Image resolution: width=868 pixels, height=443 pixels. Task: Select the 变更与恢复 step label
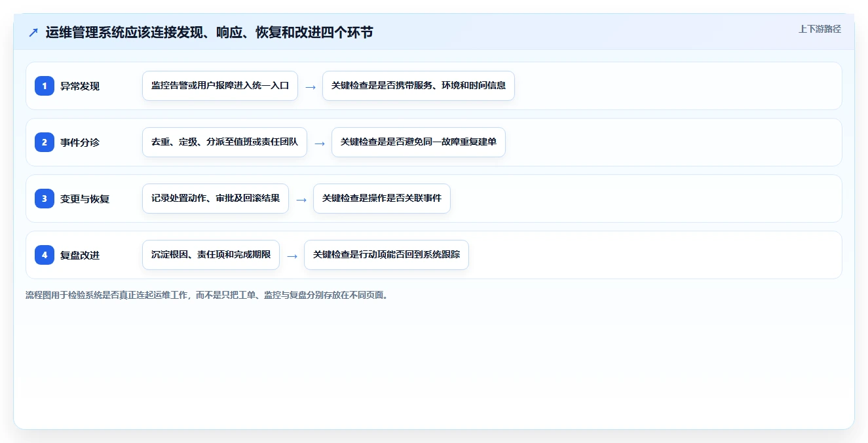85,199
